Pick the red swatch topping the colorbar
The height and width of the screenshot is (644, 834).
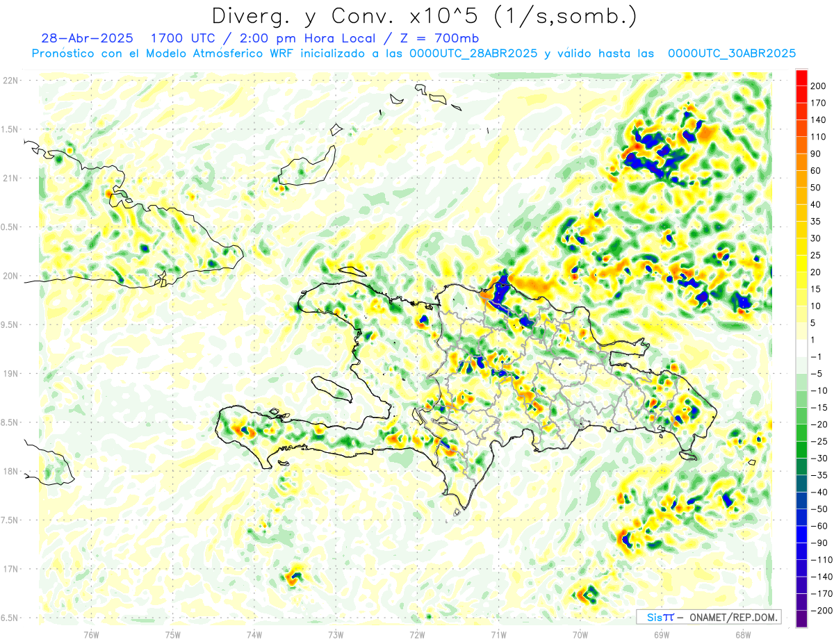tap(801, 78)
